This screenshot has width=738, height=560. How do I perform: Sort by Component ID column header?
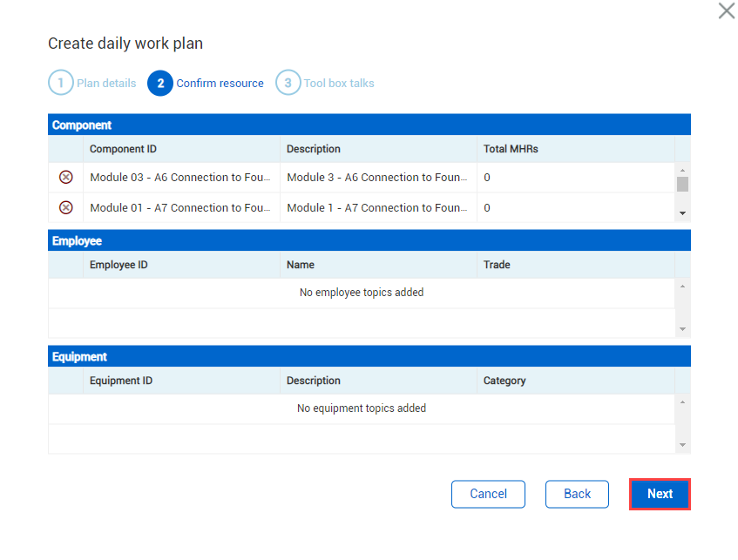(123, 149)
